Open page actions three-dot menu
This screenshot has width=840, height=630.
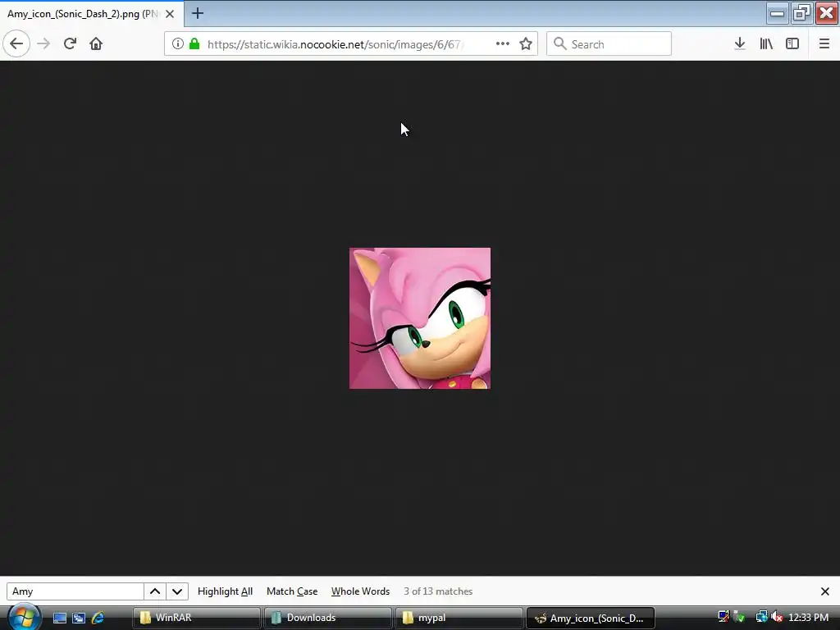(x=503, y=44)
